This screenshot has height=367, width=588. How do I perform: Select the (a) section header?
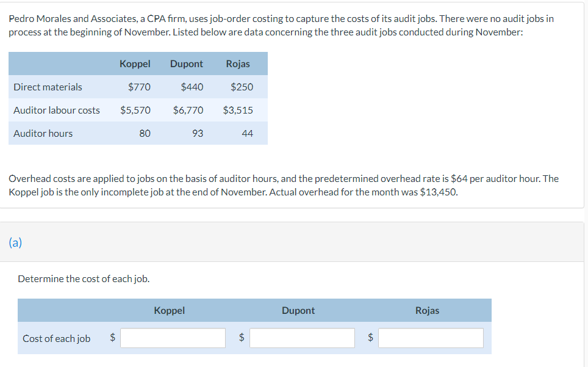(16, 242)
